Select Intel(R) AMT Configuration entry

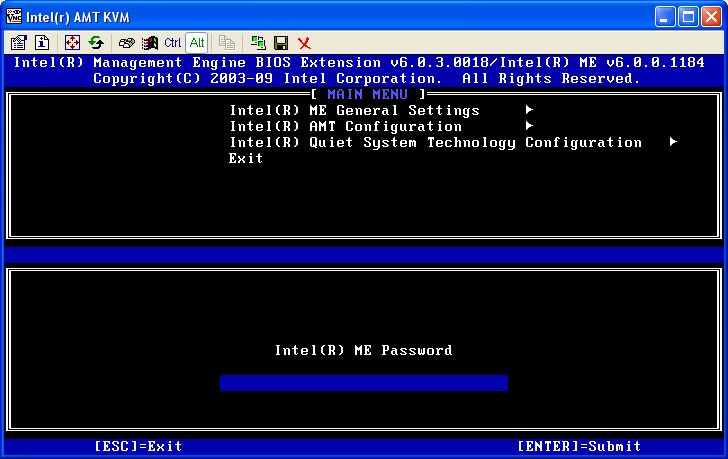click(x=345, y=126)
